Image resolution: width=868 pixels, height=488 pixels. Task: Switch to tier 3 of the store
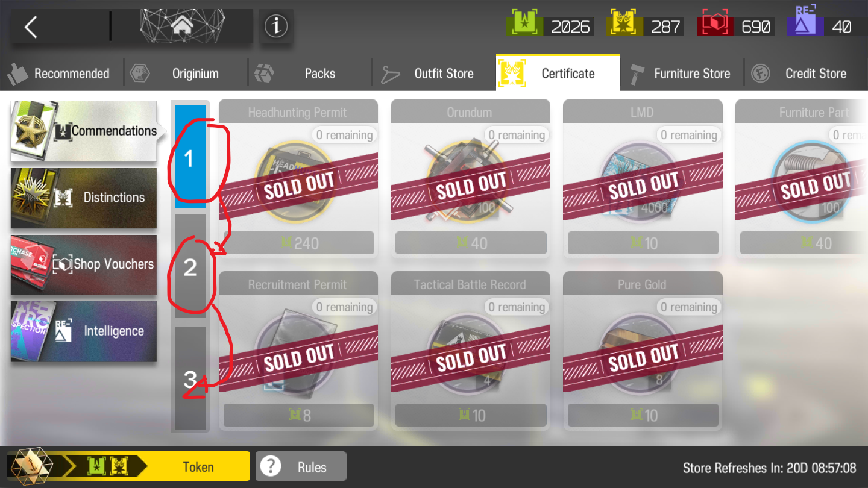coord(190,378)
